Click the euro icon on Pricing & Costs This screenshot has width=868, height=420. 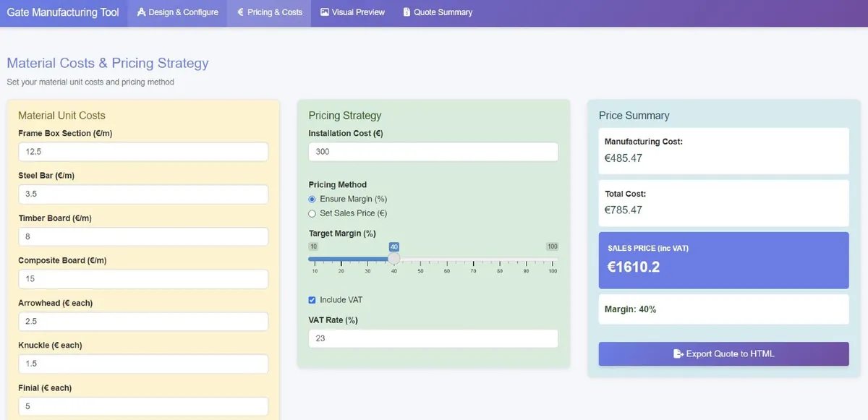point(240,12)
